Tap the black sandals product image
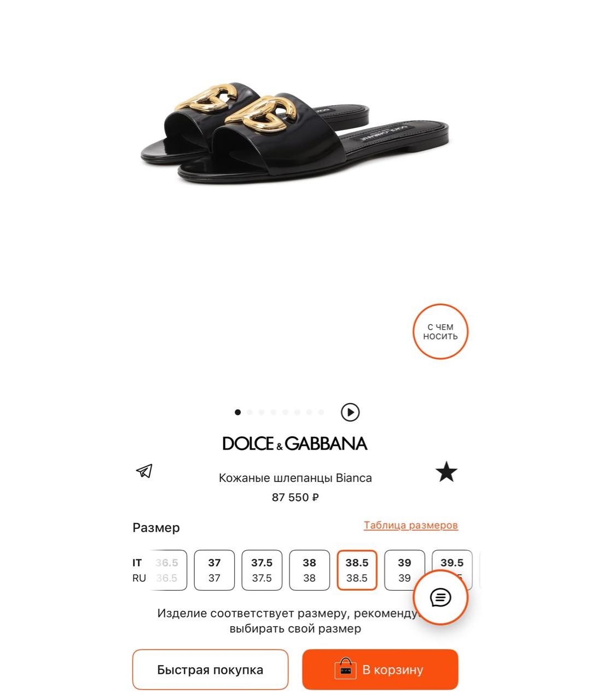 coord(294,133)
